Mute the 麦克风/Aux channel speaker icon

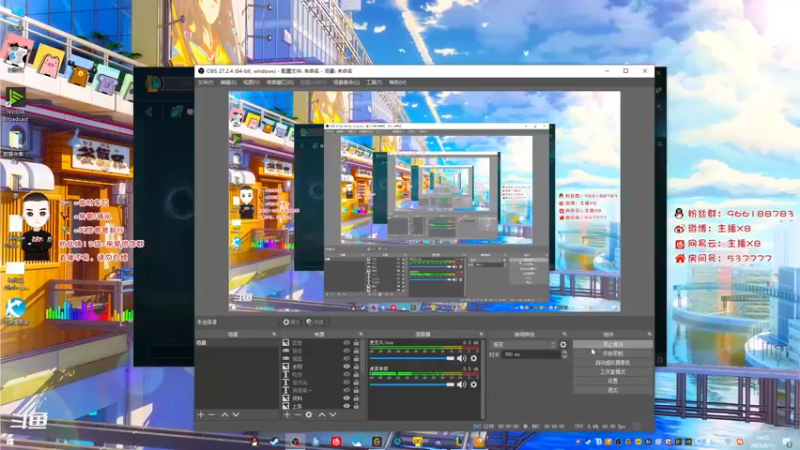pyautogui.click(x=461, y=358)
